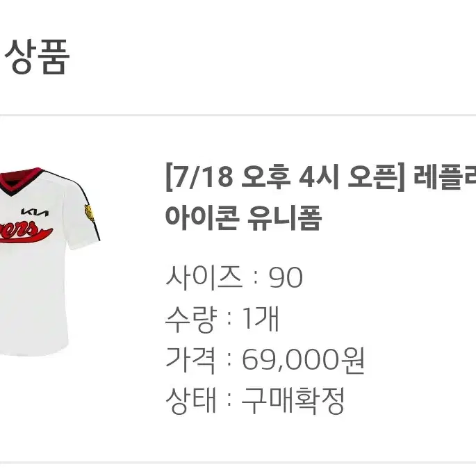Click the red Tigers script lettering
This screenshot has width=476, height=476.
click(x=26, y=232)
